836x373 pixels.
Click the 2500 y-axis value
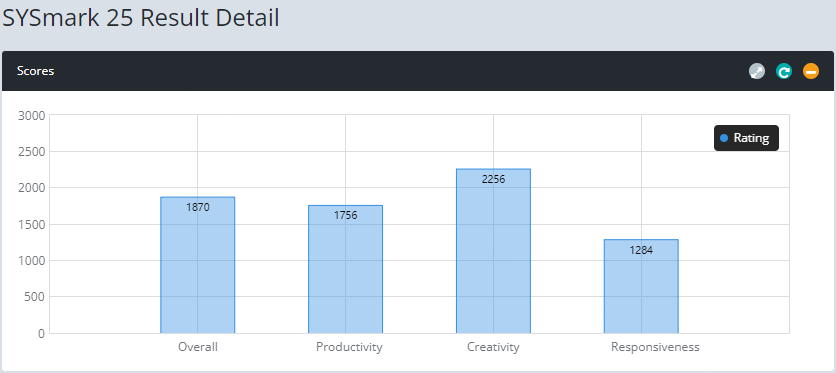click(31, 151)
